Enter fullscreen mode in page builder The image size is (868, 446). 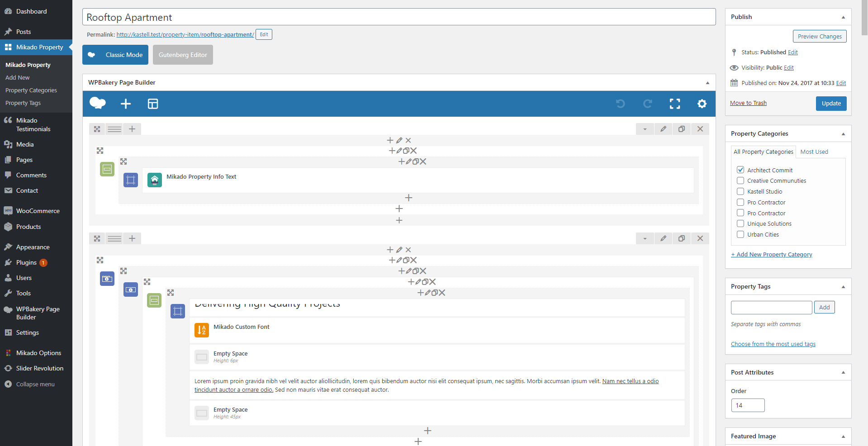675,104
